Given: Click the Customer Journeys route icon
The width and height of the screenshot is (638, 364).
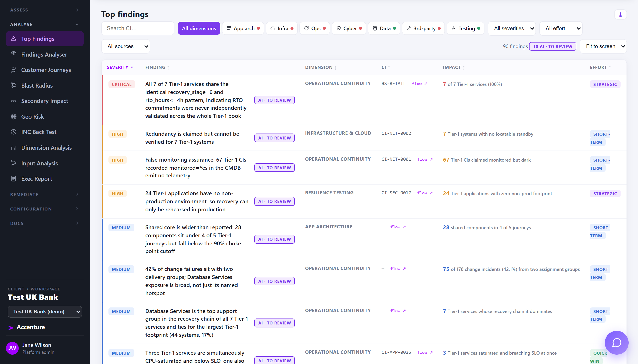Looking at the screenshot, I should [13, 70].
